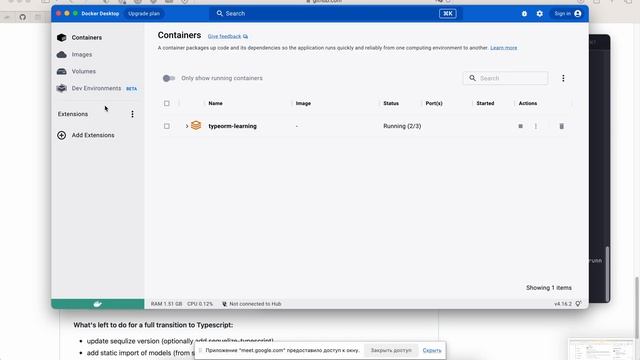The image size is (640, 360).
Task: Click the browser page vertical scrollbar
Action: pyautogui.click(x=636, y=307)
